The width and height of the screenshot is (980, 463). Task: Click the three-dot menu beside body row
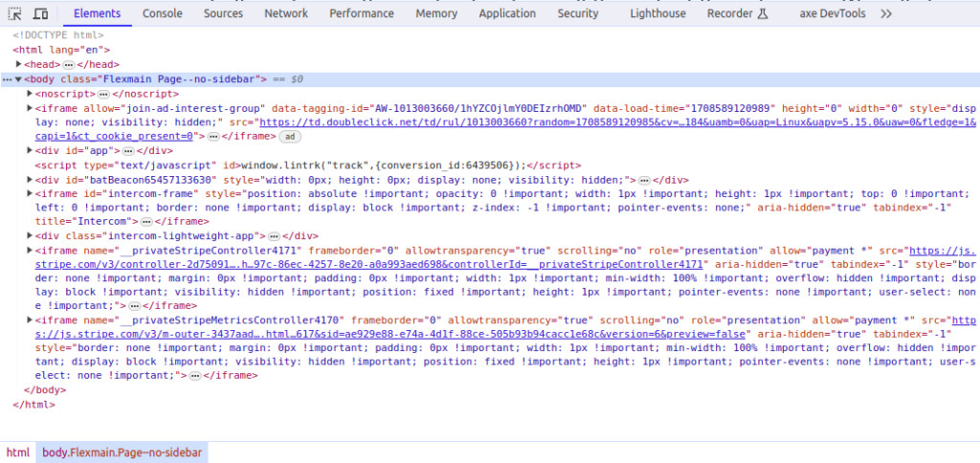click(x=8, y=79)
